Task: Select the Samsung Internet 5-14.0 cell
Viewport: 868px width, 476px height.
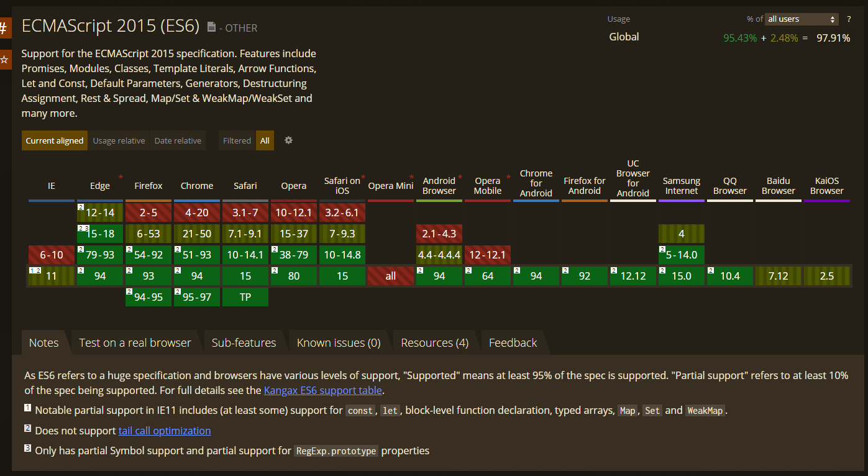Action: (682, 255)
